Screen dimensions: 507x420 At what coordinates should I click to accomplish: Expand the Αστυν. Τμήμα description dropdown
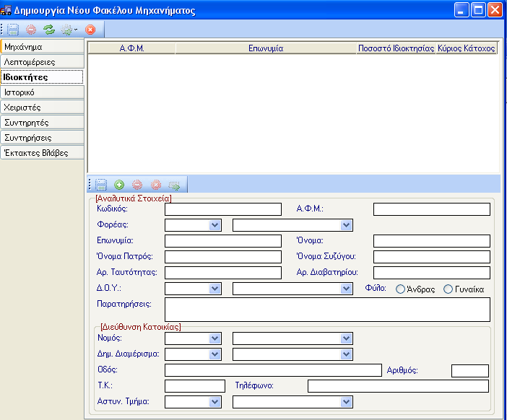[346, 402]
